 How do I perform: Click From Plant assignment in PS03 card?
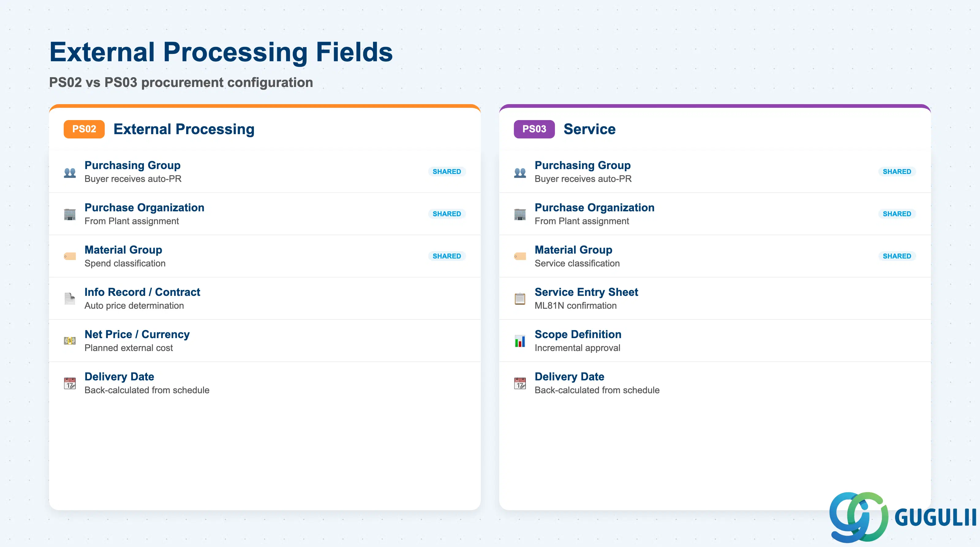(582, 221)
